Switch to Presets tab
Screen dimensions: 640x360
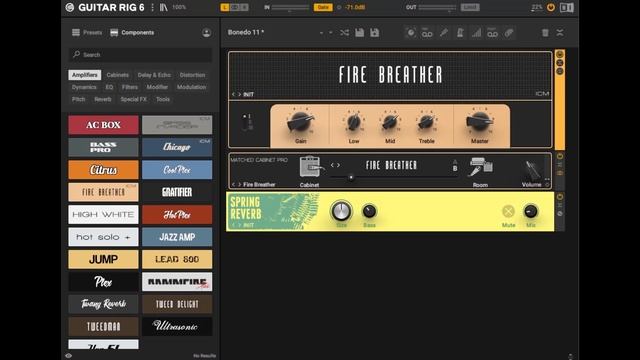tap(87, 33)
